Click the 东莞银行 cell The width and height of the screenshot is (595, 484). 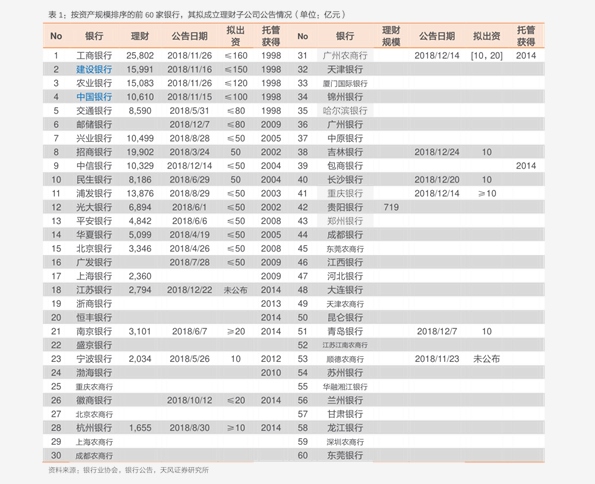[345, 456]
